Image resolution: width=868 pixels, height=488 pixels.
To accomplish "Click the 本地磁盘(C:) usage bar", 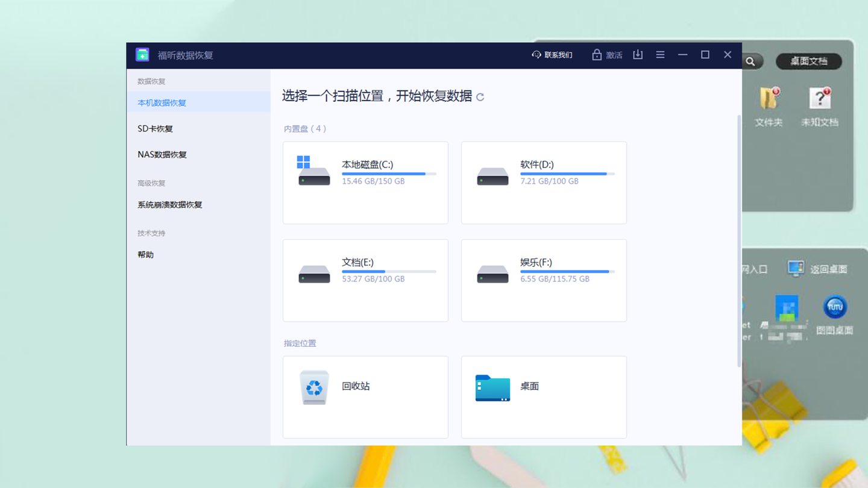I will [x=389, y=174].
